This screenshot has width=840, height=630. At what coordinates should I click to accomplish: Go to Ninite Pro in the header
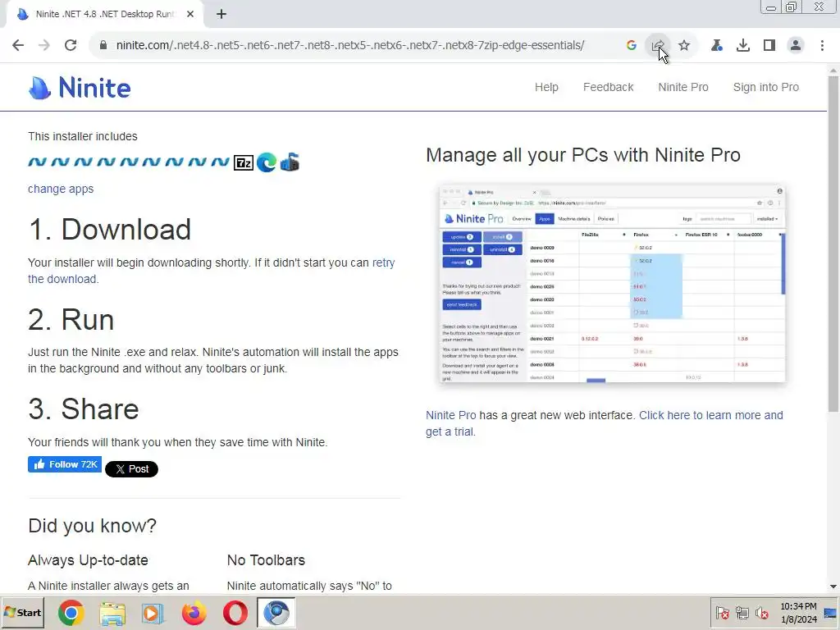tap(683, 87)
